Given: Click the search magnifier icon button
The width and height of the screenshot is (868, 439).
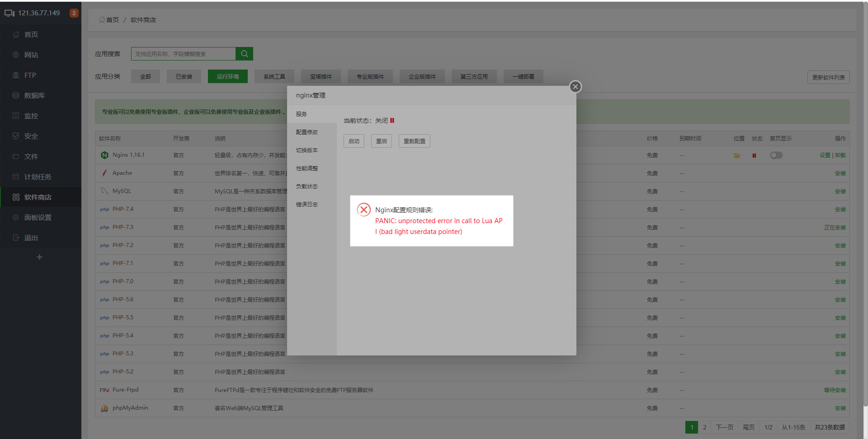Looking at the screenshot, I should pos(244,54).
